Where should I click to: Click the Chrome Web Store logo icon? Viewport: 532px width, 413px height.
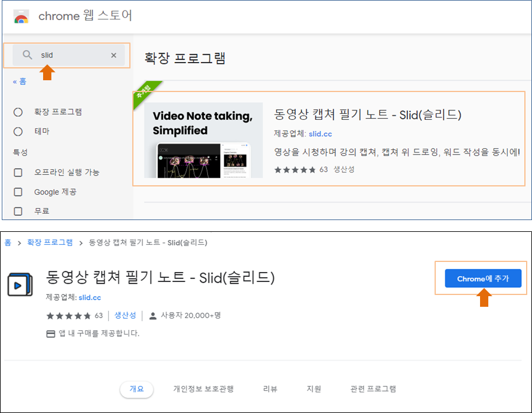click(21, 17)
